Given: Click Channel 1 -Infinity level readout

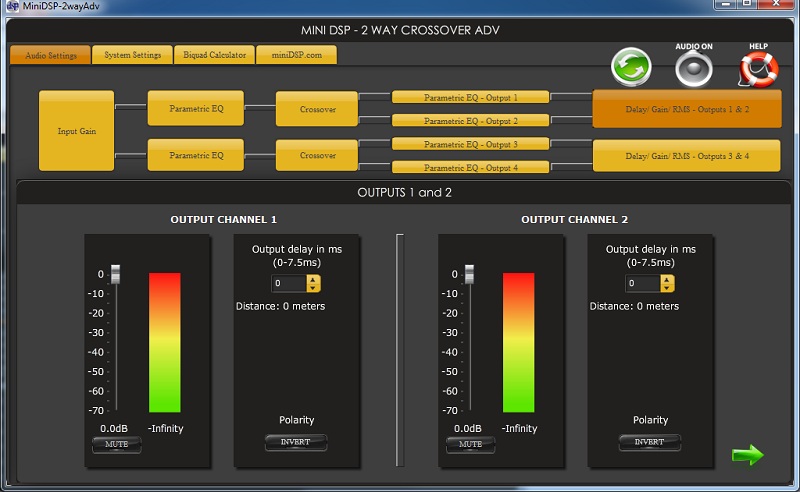Looking at the screenshot, I should tap(165, 428).
